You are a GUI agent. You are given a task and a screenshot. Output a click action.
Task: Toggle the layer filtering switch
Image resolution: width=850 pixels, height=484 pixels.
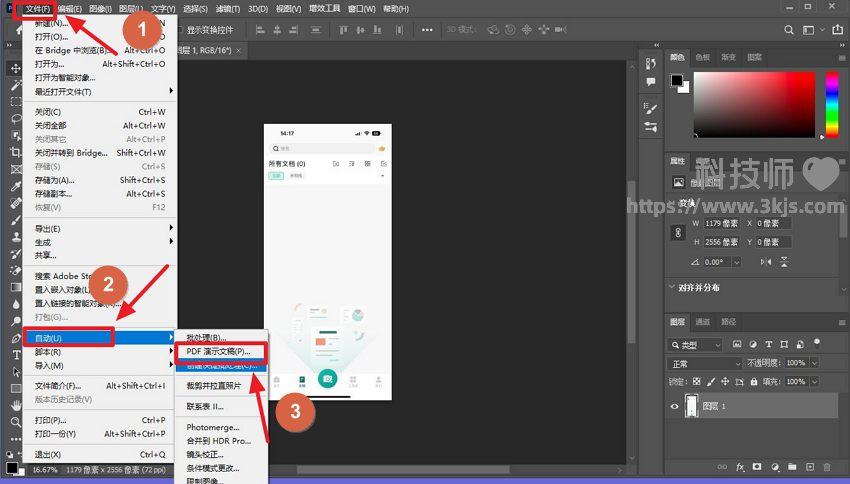[817, 343]
